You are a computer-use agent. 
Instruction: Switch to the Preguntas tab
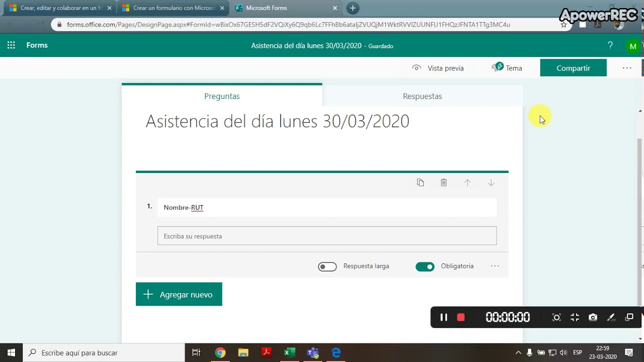pos(222,96)
